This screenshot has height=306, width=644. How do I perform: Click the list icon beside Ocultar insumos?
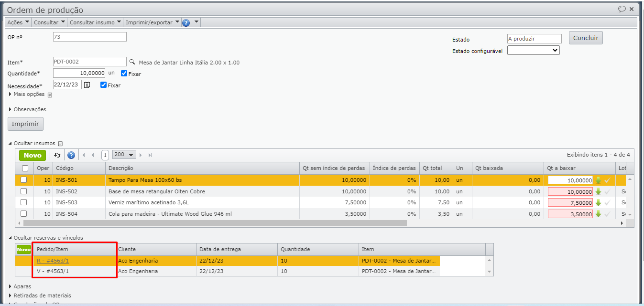click(x=60, y=144)
